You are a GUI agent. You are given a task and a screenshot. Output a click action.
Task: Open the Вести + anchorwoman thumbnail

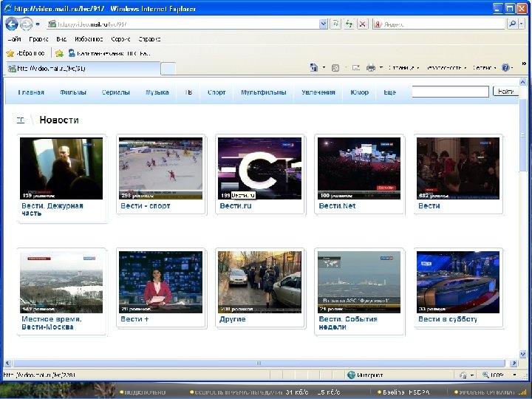click(x=160, y=281)
